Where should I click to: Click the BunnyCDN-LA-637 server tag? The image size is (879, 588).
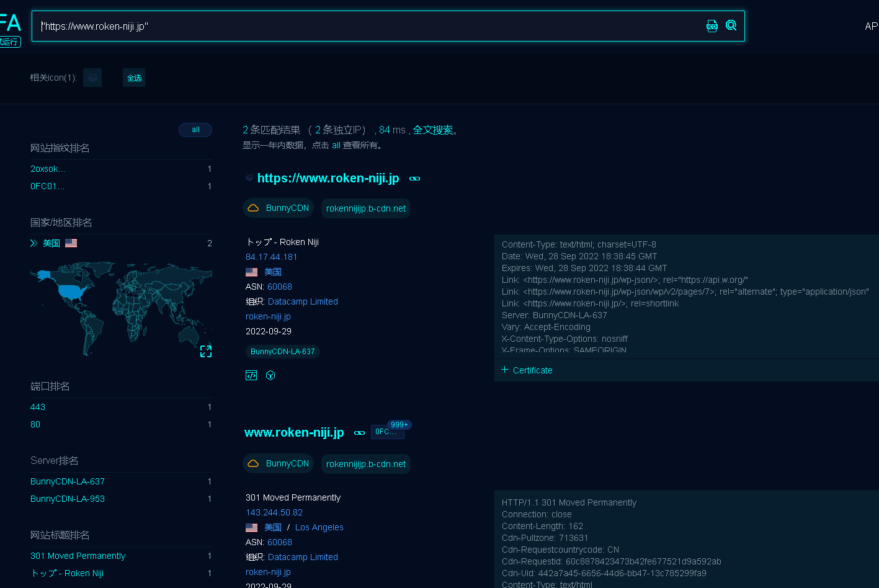pos(283,352)
